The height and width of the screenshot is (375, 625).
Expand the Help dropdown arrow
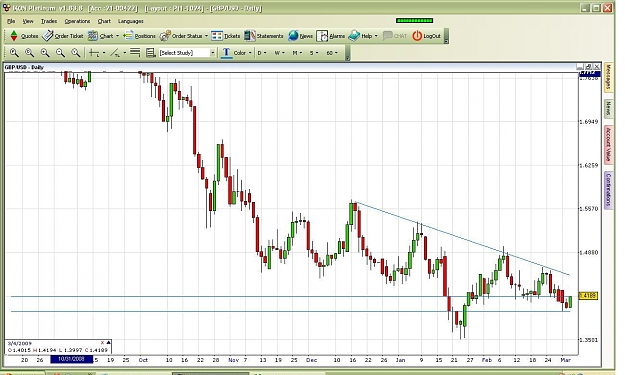coord(376,36)
